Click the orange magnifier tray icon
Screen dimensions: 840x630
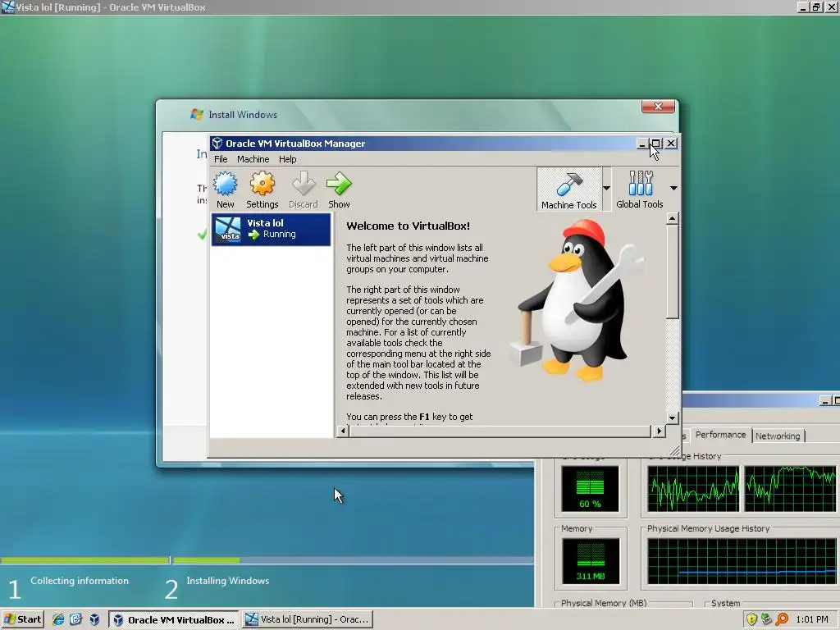pyautogui.click(x=782, y=619)
